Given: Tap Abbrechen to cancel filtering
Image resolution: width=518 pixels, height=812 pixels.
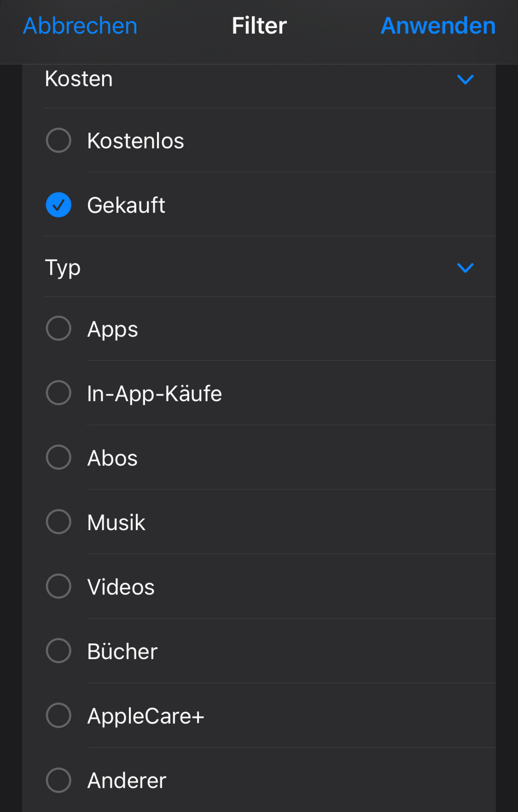Looking at the screenshot, I should point(80,26).
